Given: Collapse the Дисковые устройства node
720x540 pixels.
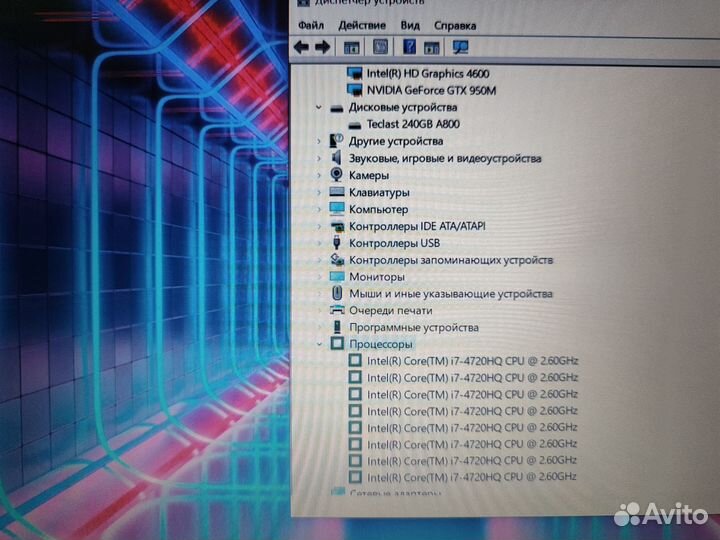Looking at the screenshot, I should point(319,107).
